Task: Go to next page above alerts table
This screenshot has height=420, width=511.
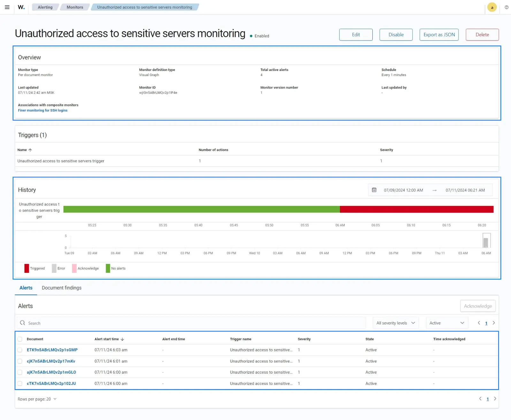Action: 494,323
